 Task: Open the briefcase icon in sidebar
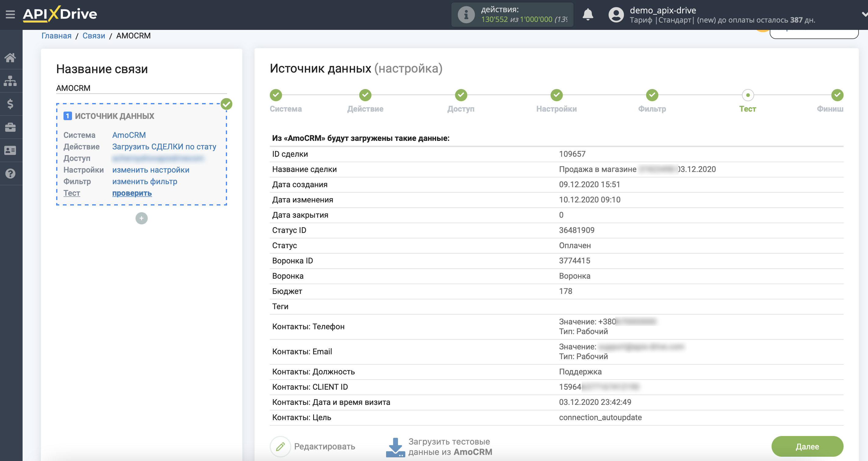tap(10, 127)
